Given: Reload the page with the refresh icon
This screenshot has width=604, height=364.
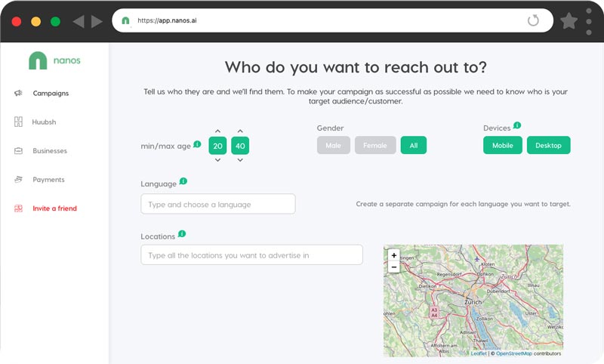Looking at the screenshot, I should 533,20.
